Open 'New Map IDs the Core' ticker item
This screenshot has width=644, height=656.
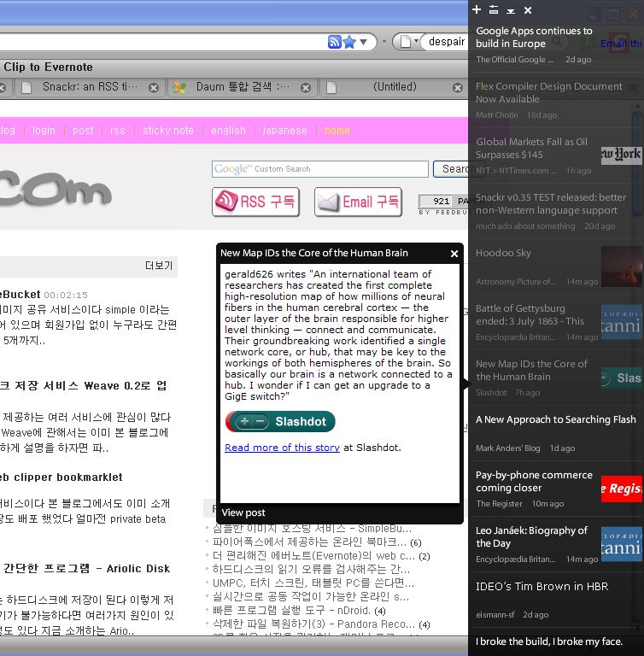point(531,370)
